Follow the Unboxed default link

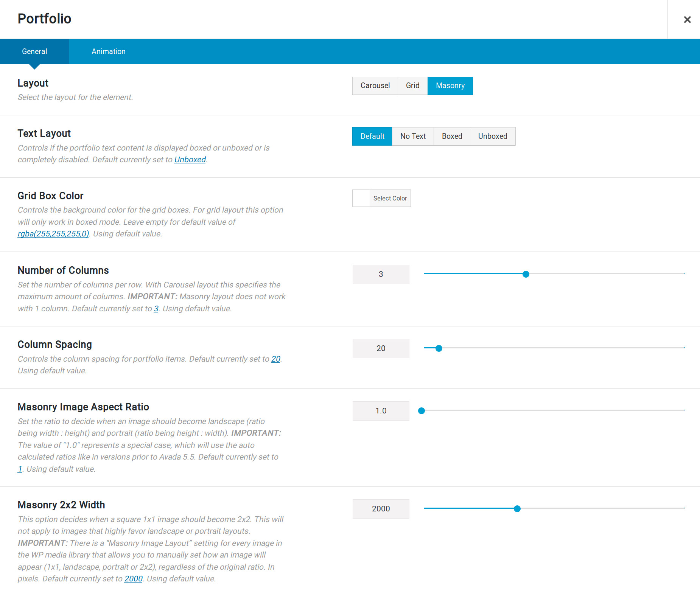[x=190, y=160]
